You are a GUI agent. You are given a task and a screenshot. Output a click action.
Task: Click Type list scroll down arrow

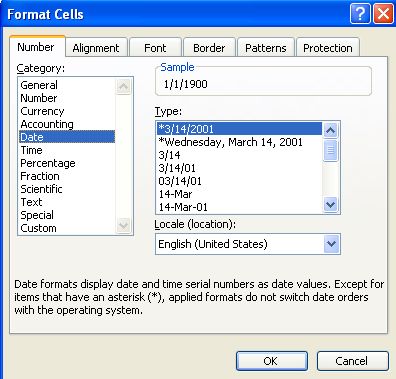pyautogui.click(x=330, y=204)
